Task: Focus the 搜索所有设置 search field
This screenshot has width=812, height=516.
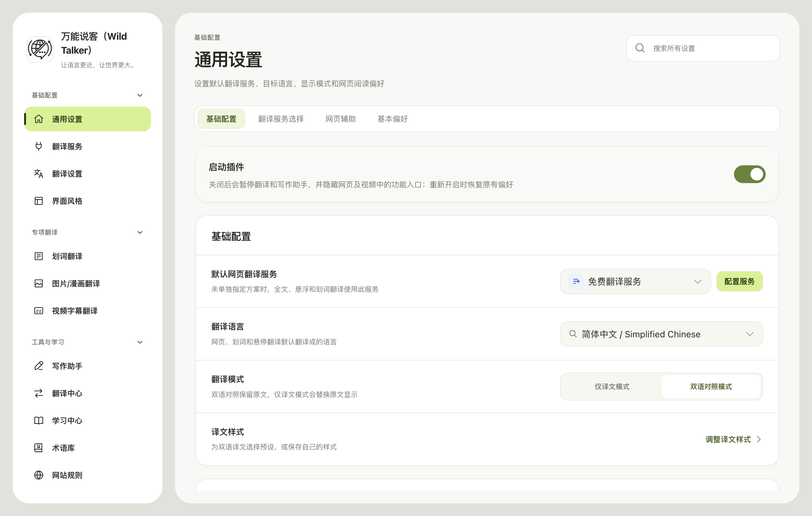Action: click(x=703, y=48)
